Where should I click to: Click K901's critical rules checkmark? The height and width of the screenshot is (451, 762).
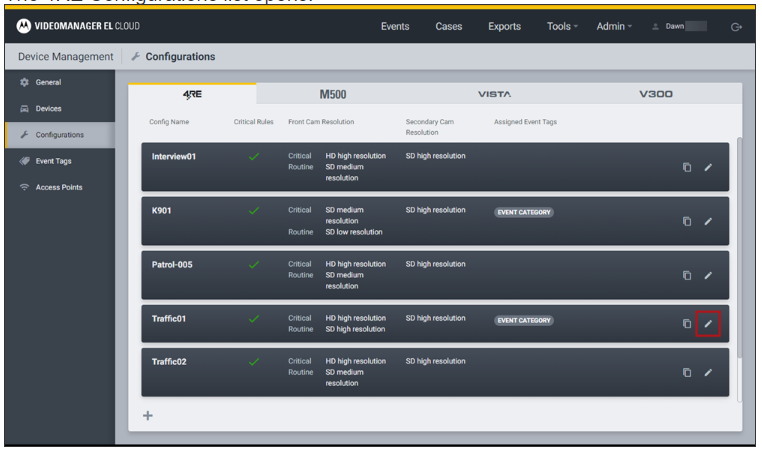[x=254, y=210]
